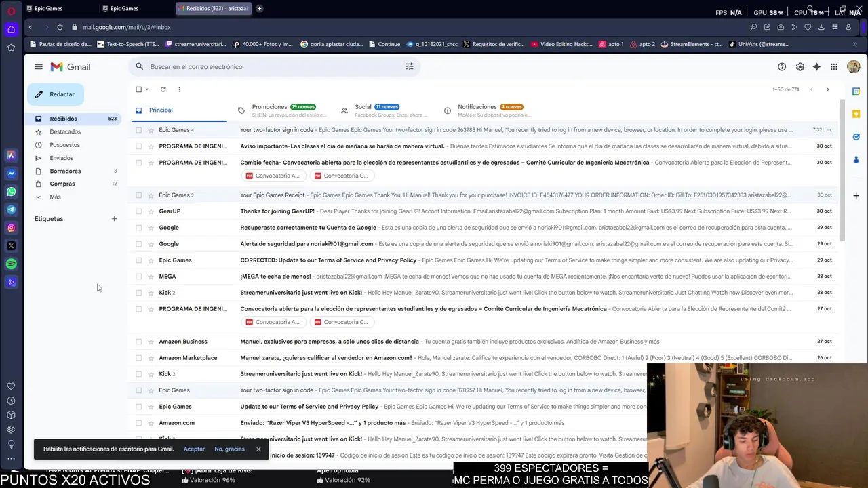Decline notifications with No, gracias
The width and height of the screenshot is (868, 488).
click(x=229, y=449)
